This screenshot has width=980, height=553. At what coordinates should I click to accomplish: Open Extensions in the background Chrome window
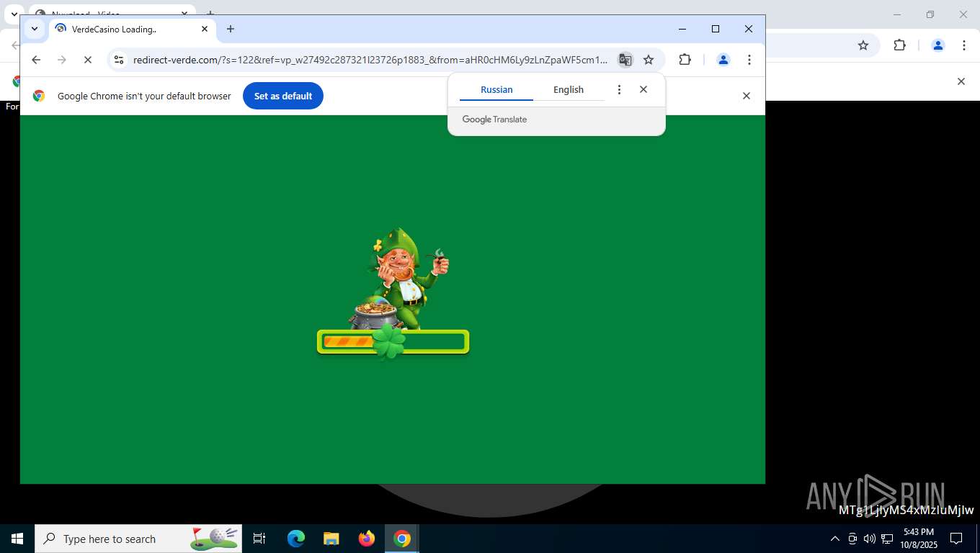coord(899,45)
